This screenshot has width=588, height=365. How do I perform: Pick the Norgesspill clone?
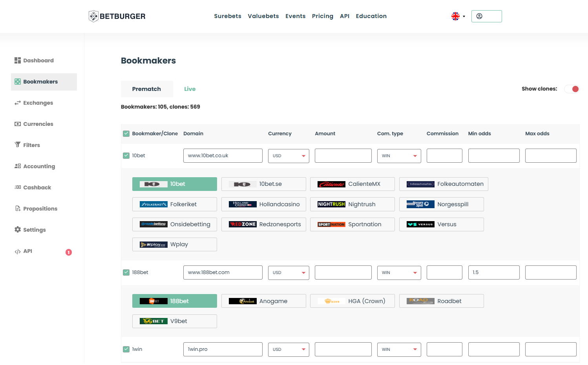pos(442,204)
